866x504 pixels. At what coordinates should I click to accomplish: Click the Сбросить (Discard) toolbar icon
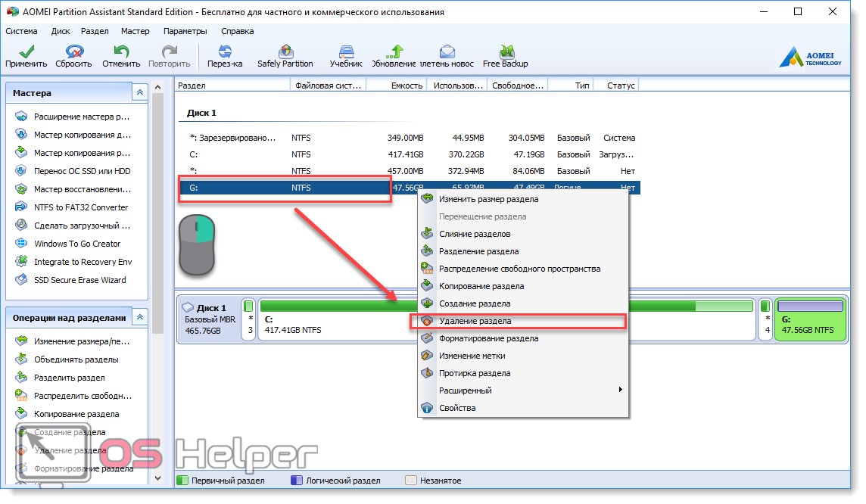(x=73, y=56)
